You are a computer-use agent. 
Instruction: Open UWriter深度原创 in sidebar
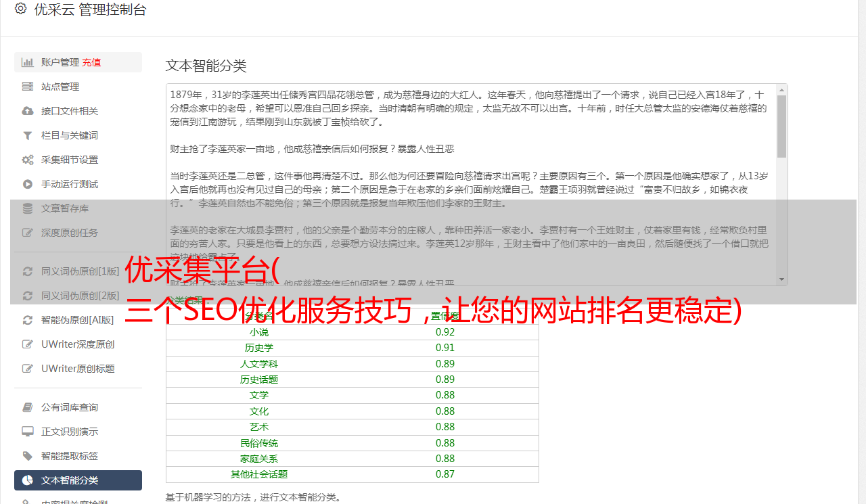click(x=78, y=344)
